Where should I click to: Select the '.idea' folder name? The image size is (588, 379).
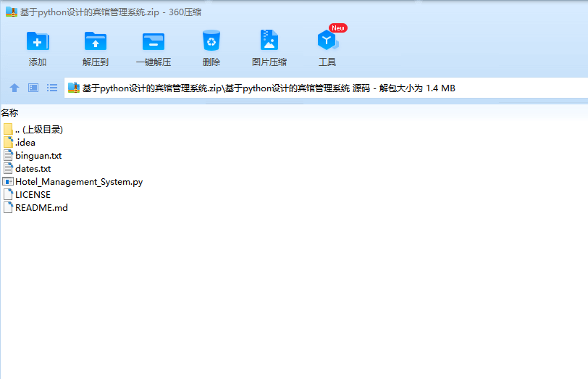tap(25, 143)
